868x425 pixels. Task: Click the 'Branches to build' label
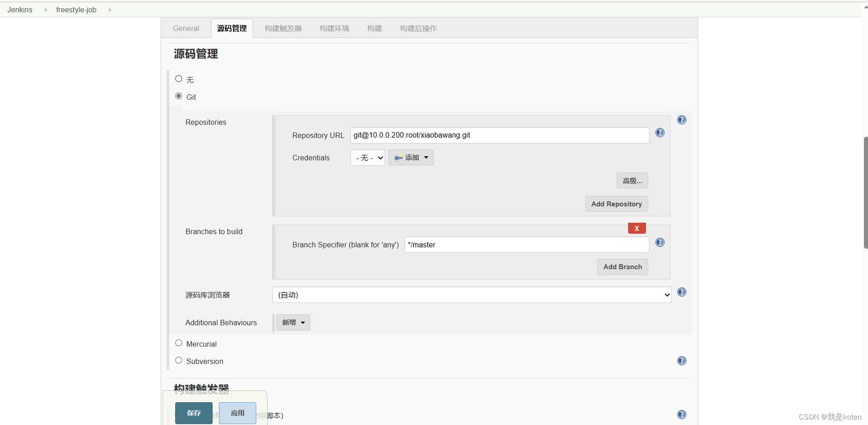tap(214, 231)
